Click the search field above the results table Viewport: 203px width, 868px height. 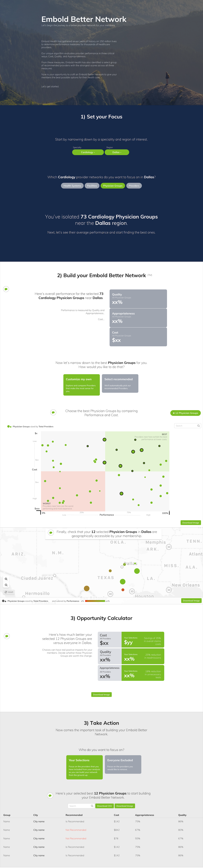pos(81,806)
